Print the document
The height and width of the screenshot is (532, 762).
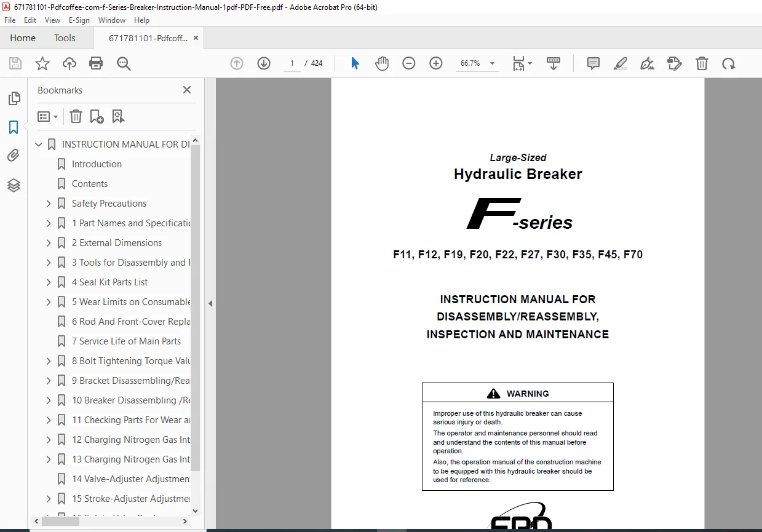96,63
